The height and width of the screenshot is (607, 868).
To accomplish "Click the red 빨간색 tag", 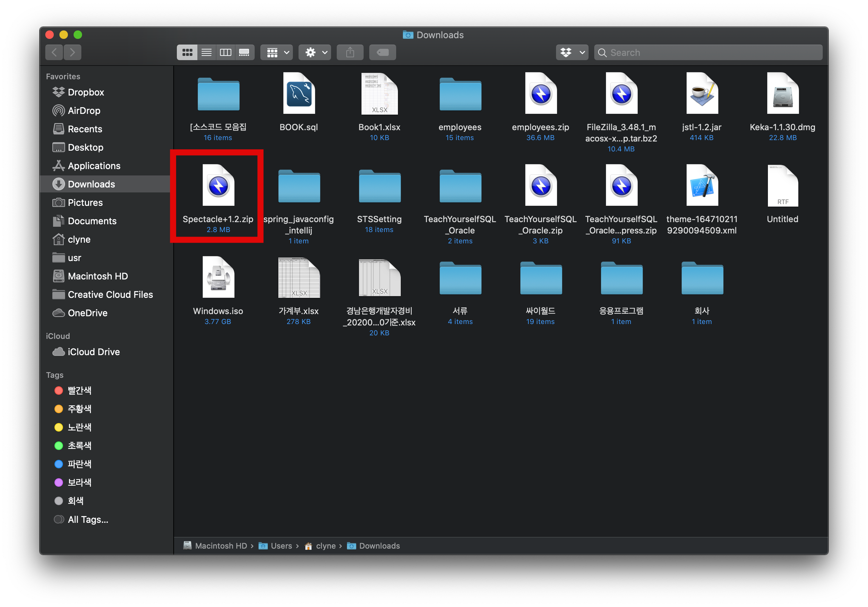I will coord(79,391).
